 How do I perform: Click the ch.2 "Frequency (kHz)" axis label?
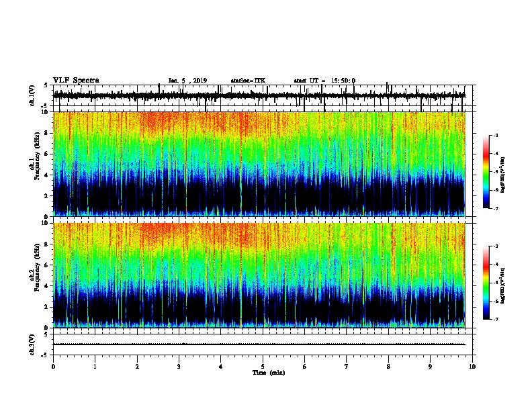38,267
